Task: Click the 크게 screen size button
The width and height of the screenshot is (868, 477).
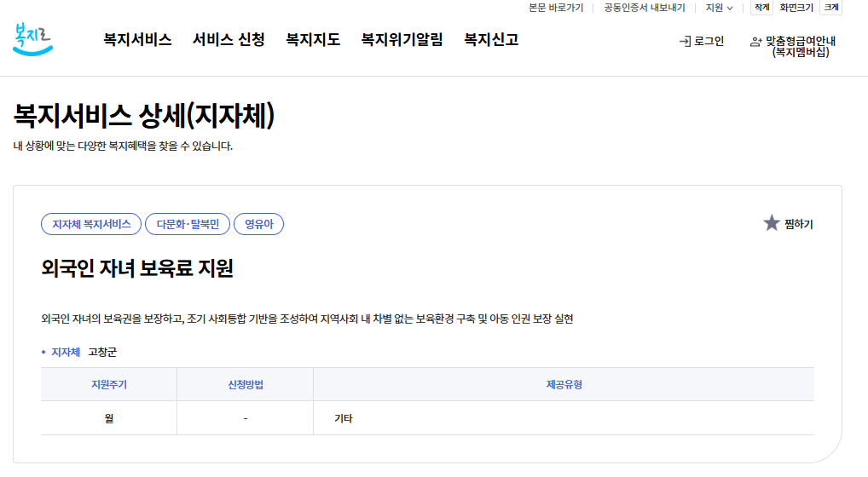Action: pos(831,7)
